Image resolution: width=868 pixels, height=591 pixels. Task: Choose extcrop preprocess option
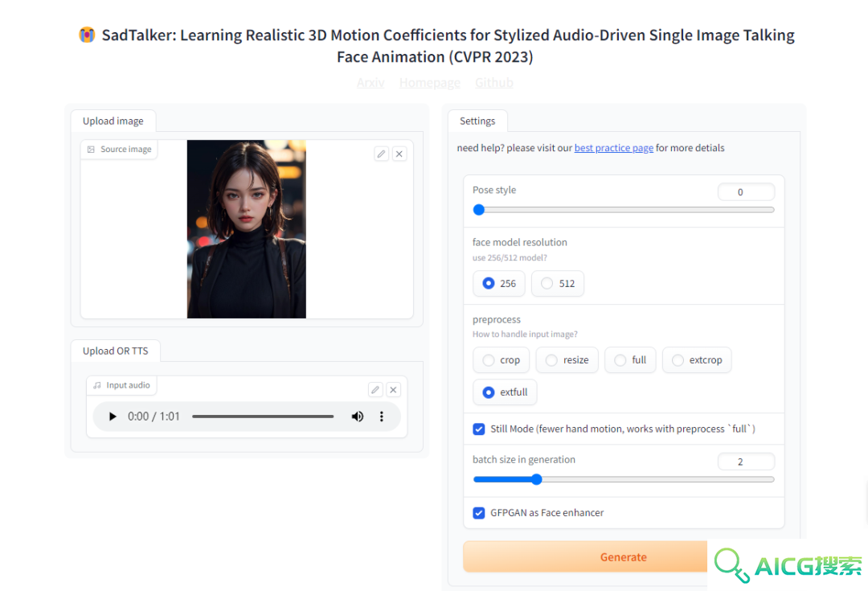(x=696, y=360)
